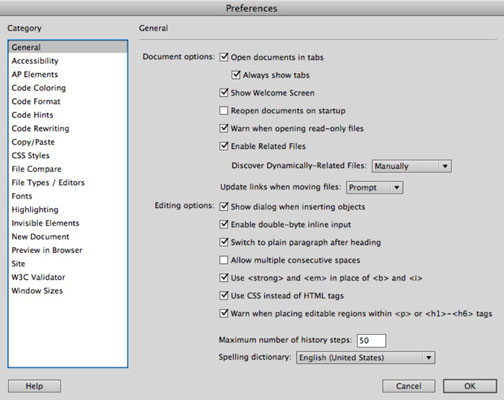Uncheck Open documents in tabs
Viewport: 504px width, 400px height.
(224, 57)
